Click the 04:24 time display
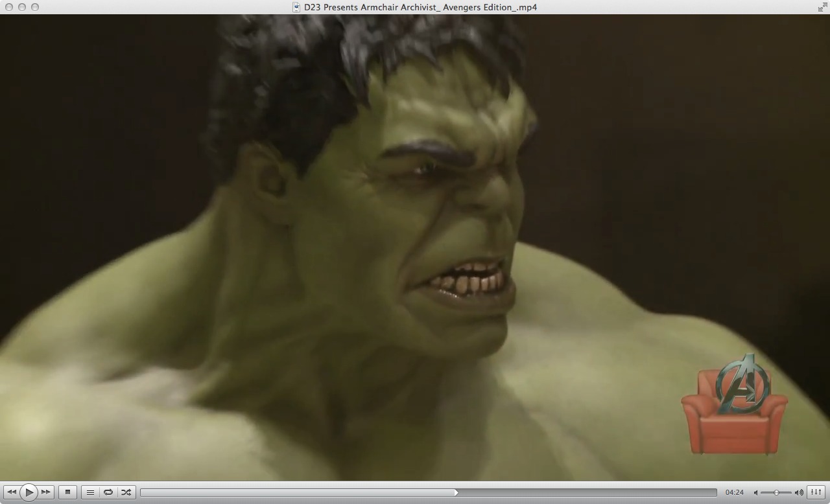The image size is (830, 504). [734, 492]
